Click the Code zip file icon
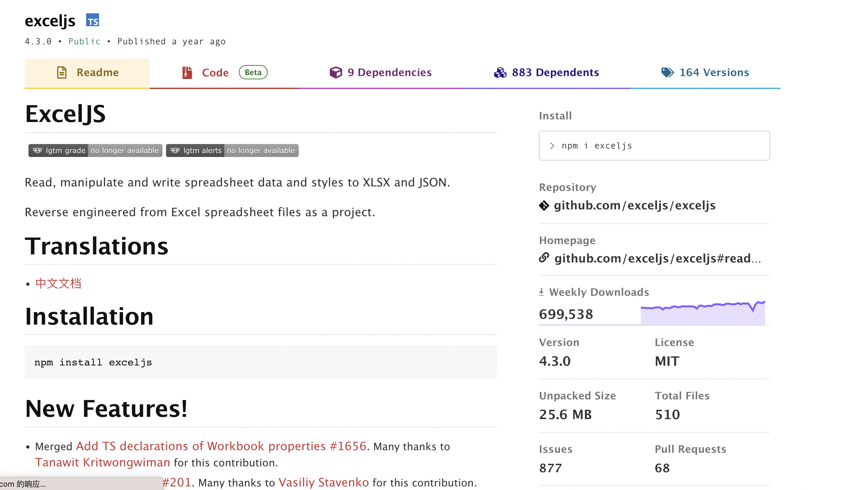 click(x=187, y=72)
